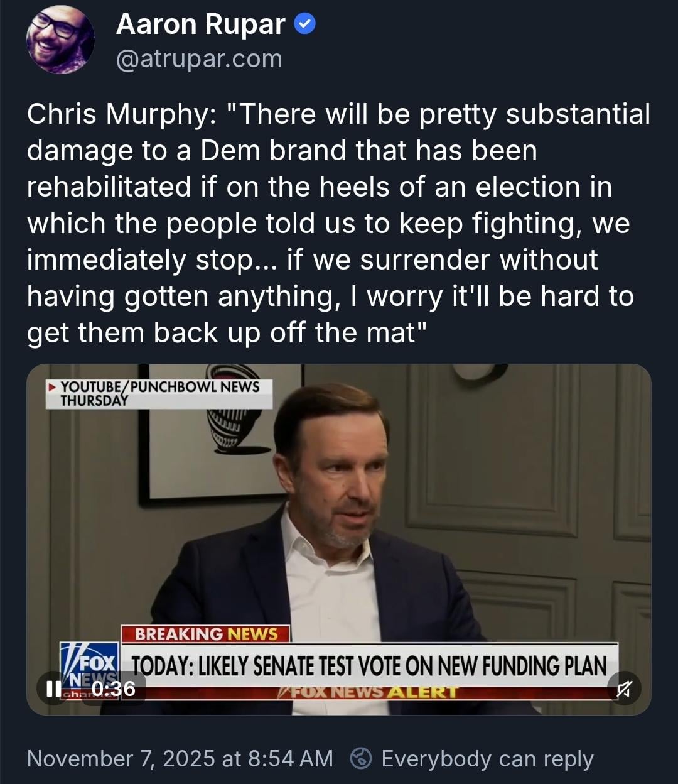Tap the "Everybody can reply" label

(487, 758)
